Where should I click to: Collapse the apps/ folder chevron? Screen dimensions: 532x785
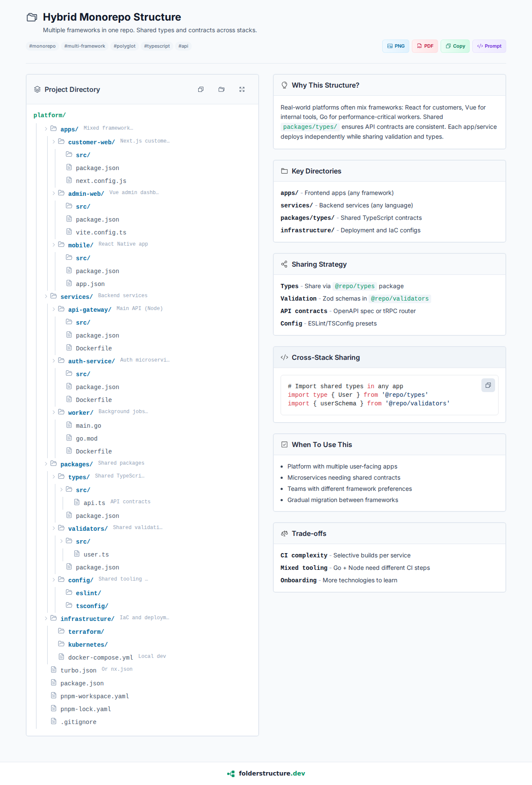point(46,129)
